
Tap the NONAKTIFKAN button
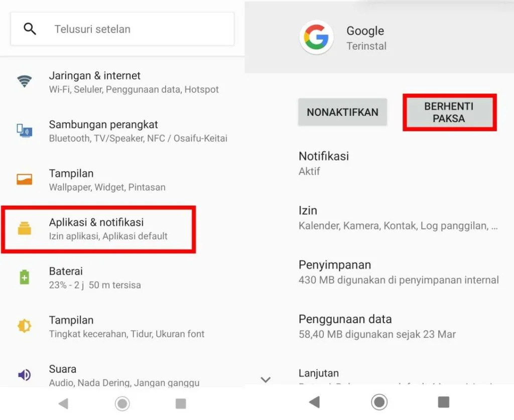(x=342, y=112)
